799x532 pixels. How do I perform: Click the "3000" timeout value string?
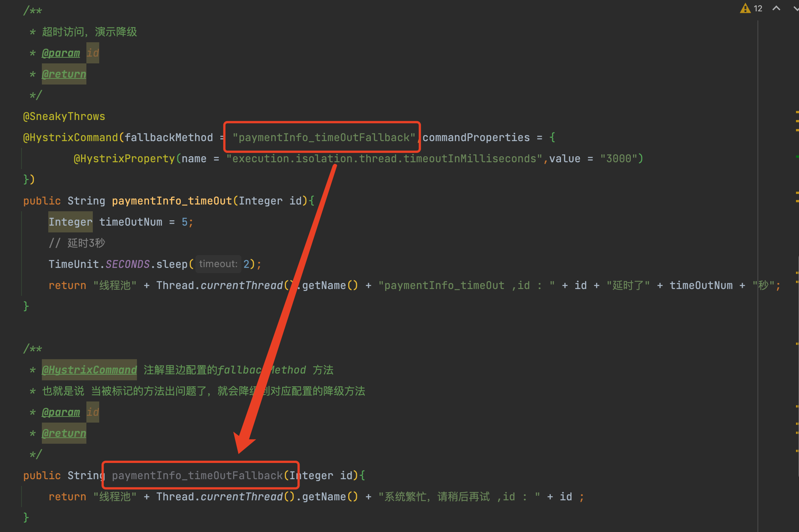point(618,158)
